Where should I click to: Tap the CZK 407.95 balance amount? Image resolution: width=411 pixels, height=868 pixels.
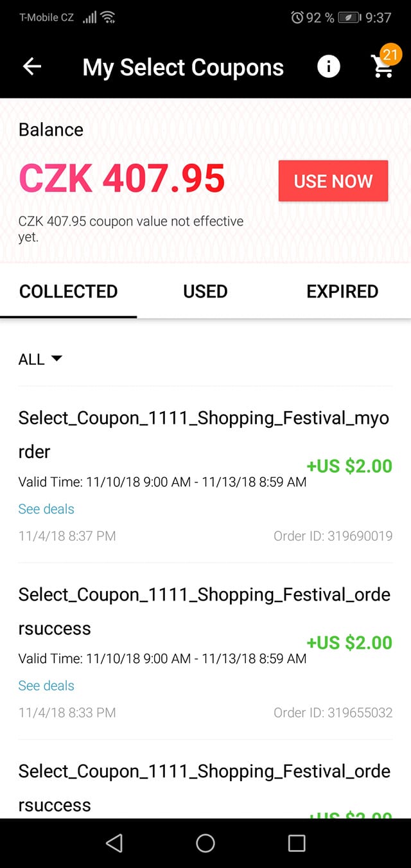pyautogui.click(x=122, y=178)
